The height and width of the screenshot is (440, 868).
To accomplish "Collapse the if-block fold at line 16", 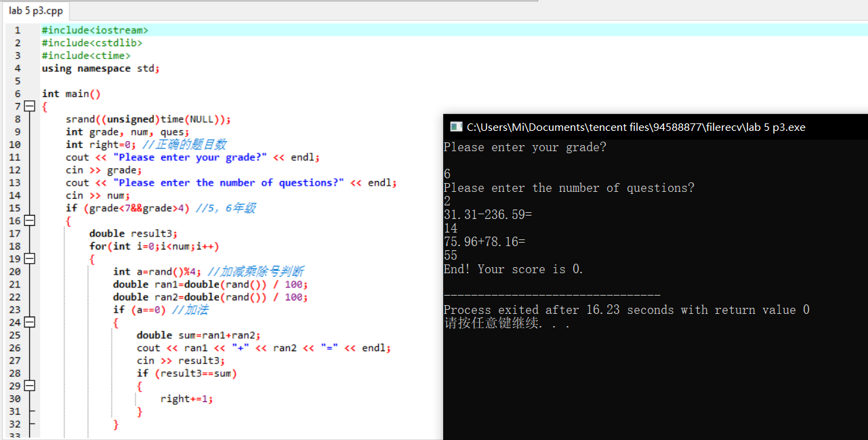I will tap(29, 220).
